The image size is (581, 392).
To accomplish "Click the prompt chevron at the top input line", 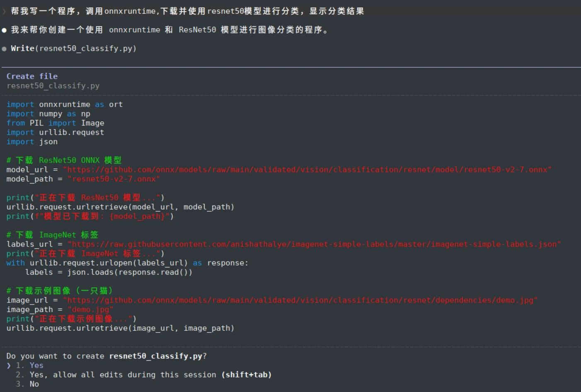I will tap(4, 11).
